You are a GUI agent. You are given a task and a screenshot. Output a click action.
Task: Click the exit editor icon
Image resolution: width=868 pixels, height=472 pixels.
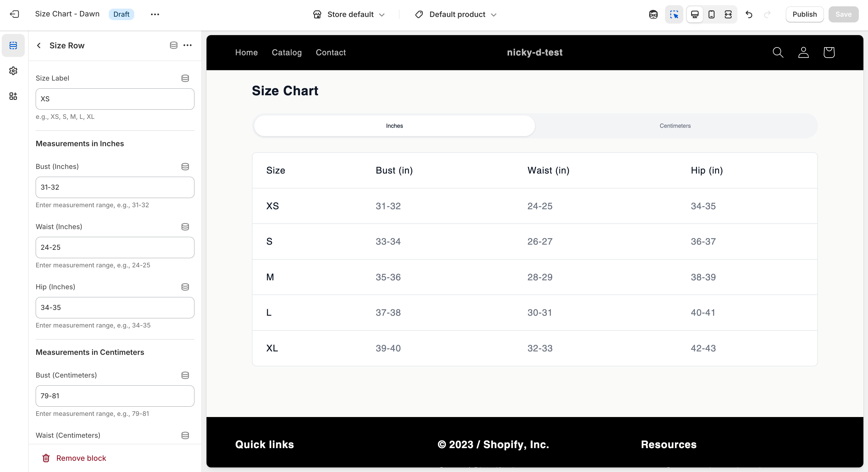(14, 14)
